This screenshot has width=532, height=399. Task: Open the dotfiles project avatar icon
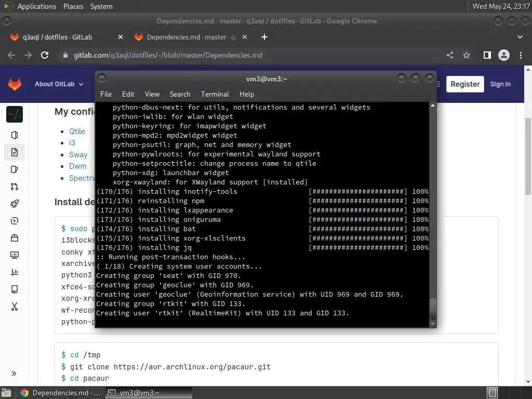15,114
